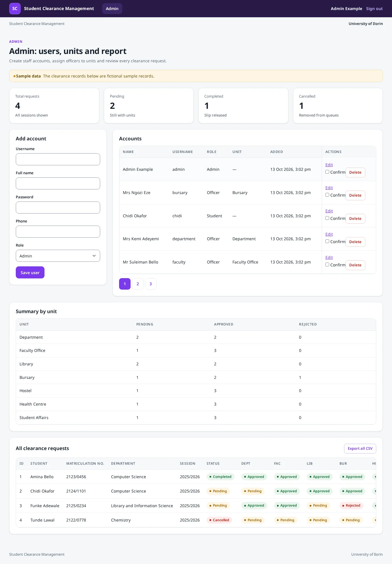This screenshot has width=392, height=564.
Task: Delete the Chidi Okafor account
Action: pyautogui.click(x=355, y=219)
